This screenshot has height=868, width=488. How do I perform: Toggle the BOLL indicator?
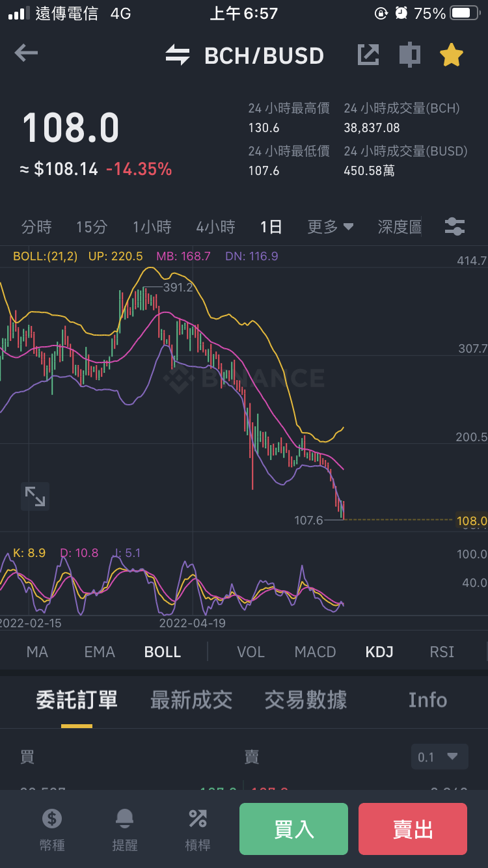163,652
